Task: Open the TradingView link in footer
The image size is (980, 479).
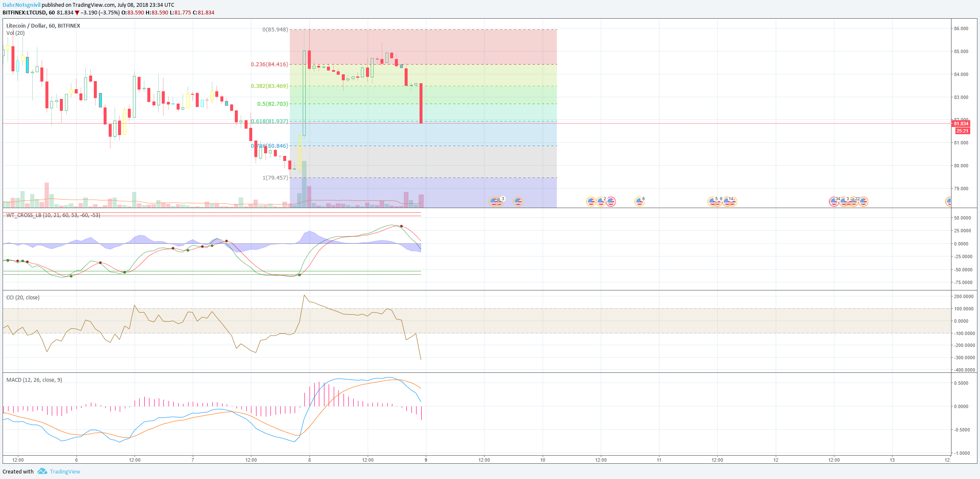Action: 65,471
